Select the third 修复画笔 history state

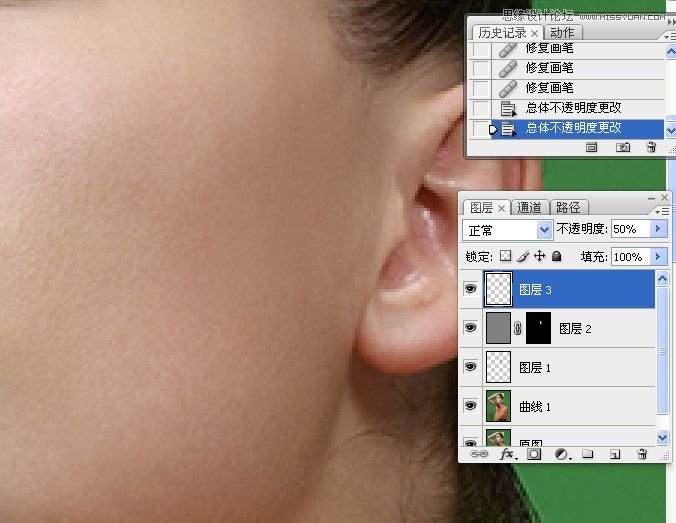click(x=578, y=88)
